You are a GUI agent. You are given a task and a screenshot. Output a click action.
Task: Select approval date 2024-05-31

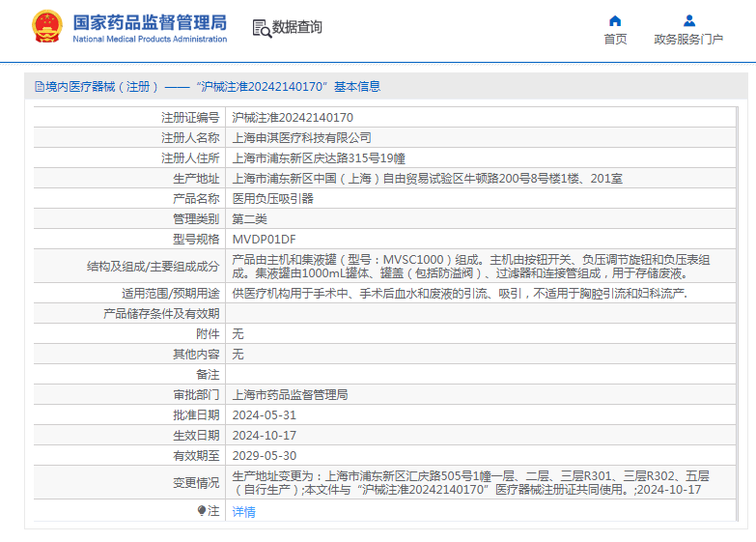265,415
